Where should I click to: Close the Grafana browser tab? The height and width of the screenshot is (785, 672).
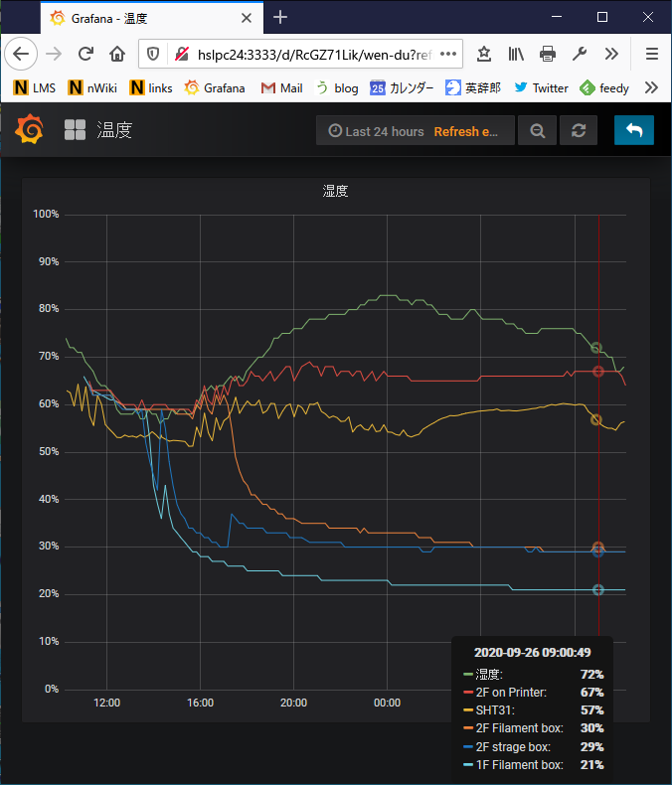point(246,18)
